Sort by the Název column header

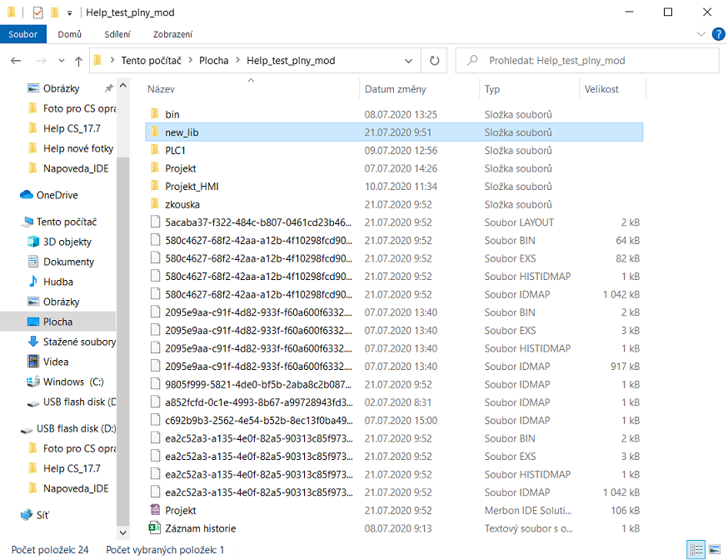pyautogui.click(x=161, y=89)
